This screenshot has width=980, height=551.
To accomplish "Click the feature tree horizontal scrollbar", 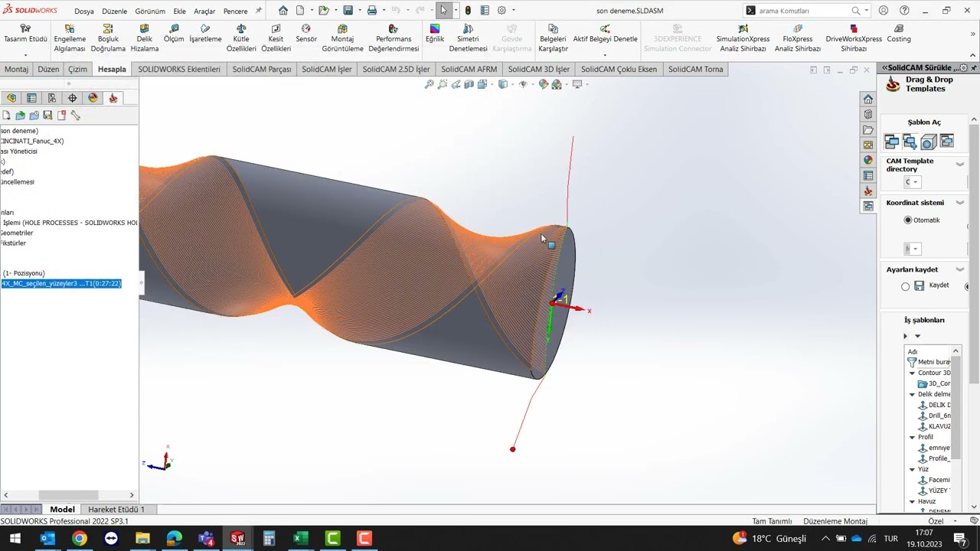I will point(68,495).
